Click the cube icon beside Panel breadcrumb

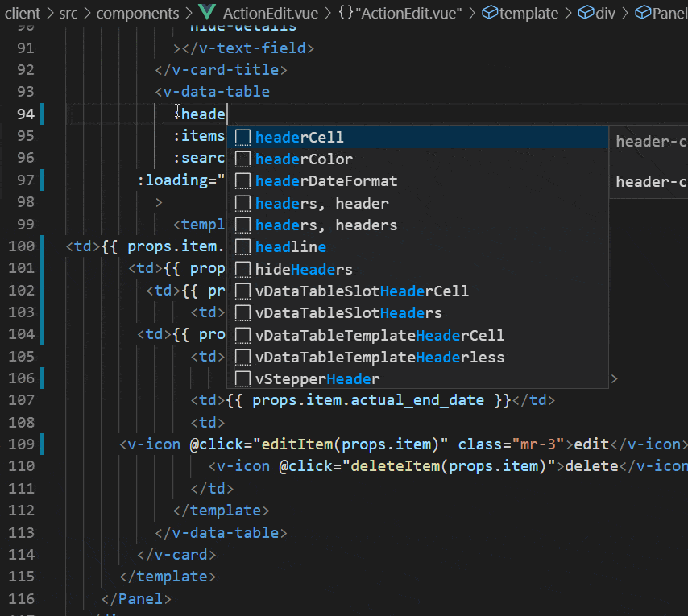[x=643, y=13]
